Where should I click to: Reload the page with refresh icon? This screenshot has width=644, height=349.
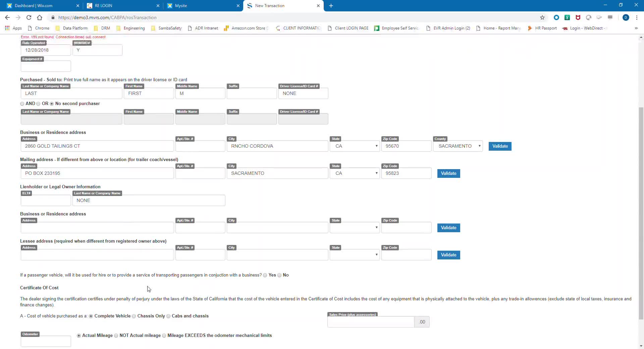29,17
